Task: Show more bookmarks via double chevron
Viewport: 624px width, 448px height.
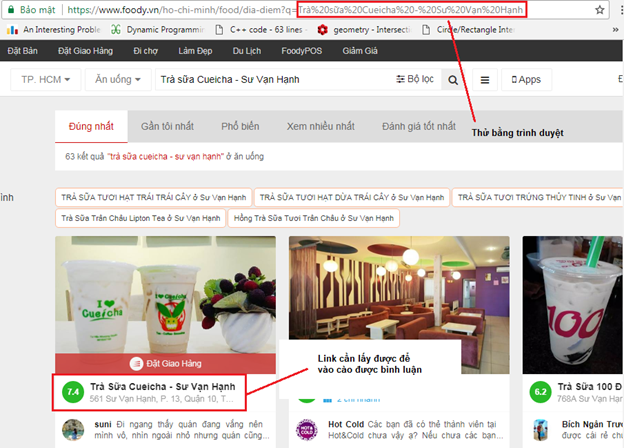Action: (615, 29)
